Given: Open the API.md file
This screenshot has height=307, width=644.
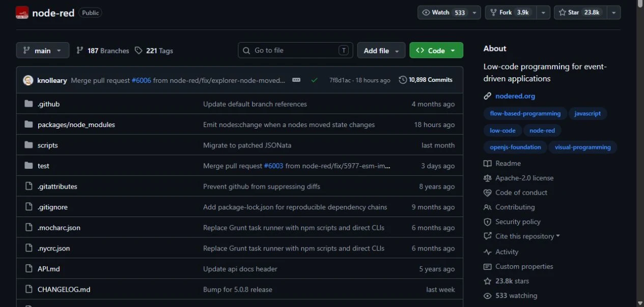Looking at the screenshot, I should [x=49, y=269].
